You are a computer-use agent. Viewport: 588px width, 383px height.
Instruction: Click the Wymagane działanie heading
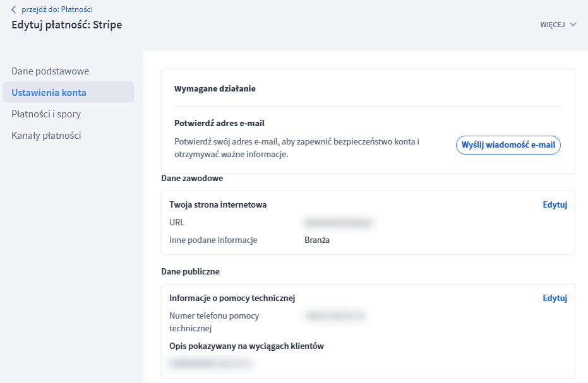click(215, 89)
